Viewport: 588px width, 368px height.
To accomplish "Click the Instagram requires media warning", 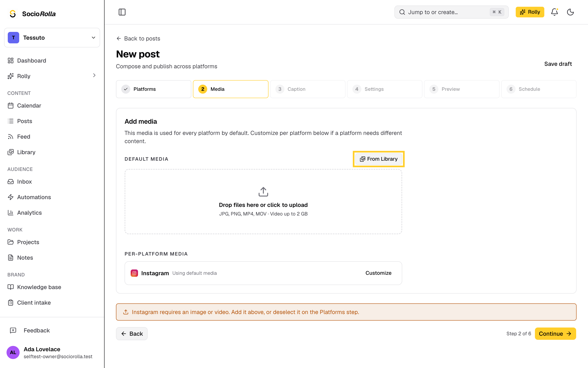I will point(346,312).
